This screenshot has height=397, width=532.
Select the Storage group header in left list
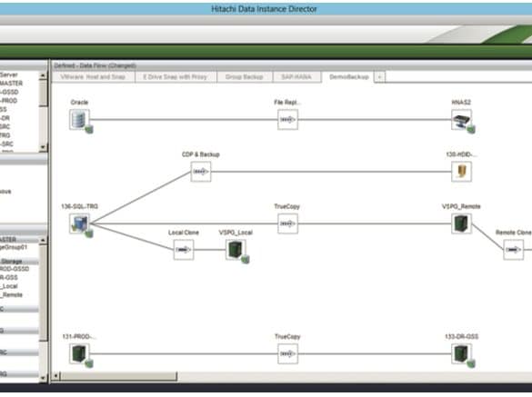(19, 262)
